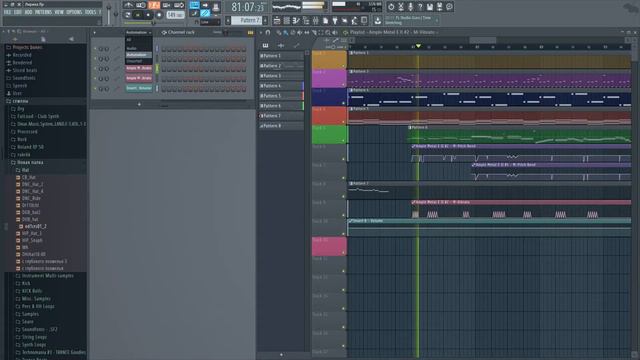
Task: Expand the Synth Loops folder
Action: coord(33,345)
